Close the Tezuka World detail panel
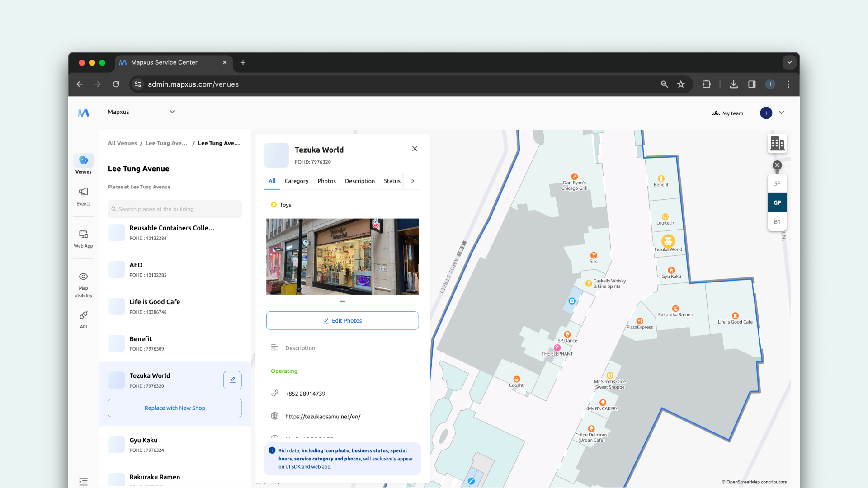Image resolution: width=868 pixels, height=488 pixels. (x=415, y=149)
